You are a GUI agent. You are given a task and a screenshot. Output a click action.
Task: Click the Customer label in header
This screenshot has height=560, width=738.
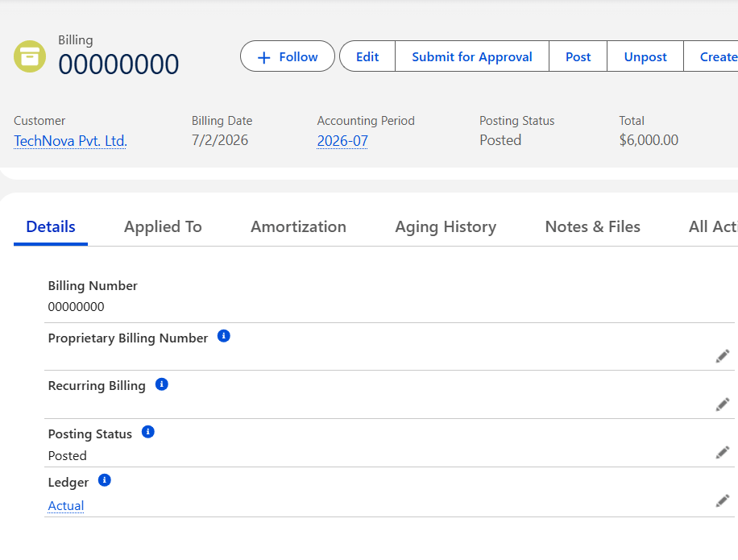click(x=39, y=121)
